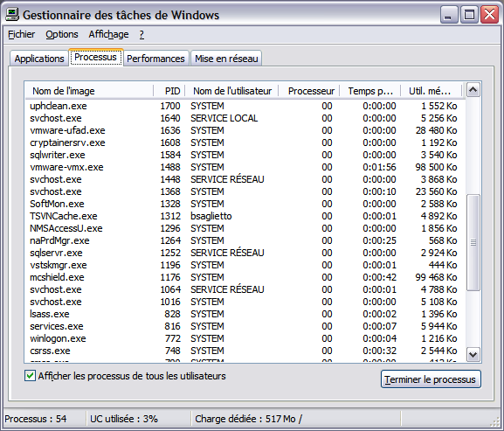This screenshot has width=504, height=431.
Task: Click SERVICE LOCAL user name cell
Action: [224, 118]
